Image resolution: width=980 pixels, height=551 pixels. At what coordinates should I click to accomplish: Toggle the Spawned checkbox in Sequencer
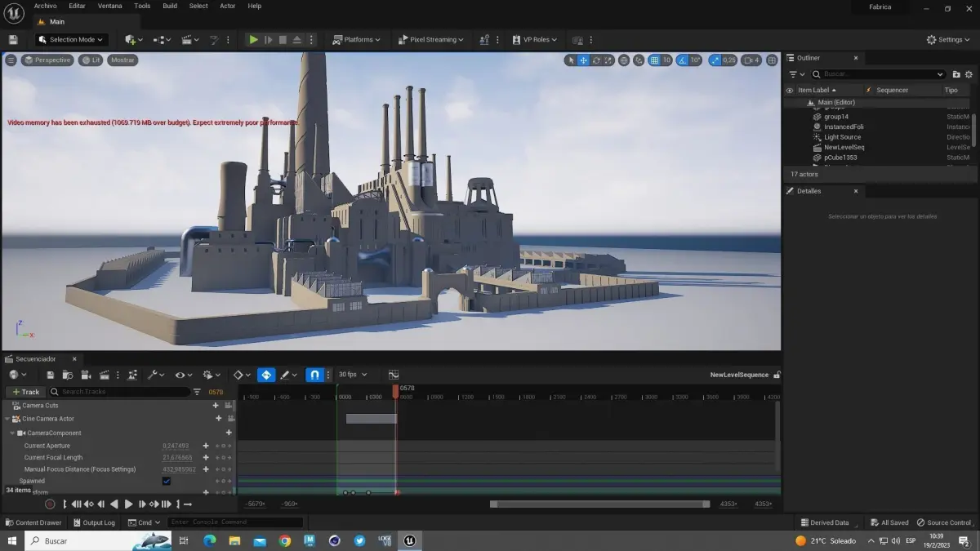(x=167, y=482)
